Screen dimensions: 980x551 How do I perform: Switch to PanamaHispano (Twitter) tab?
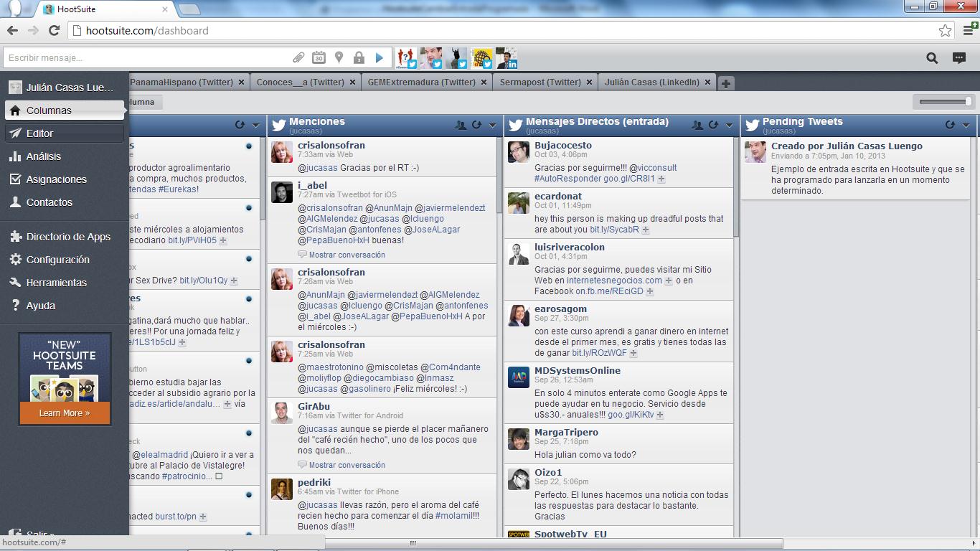click(182, 82)
